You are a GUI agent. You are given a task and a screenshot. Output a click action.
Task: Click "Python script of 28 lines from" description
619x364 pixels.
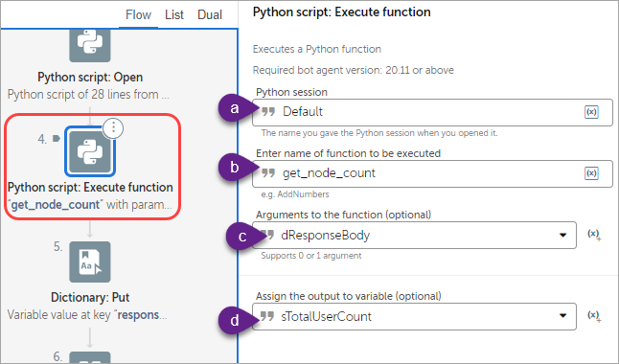pos(88,95)
